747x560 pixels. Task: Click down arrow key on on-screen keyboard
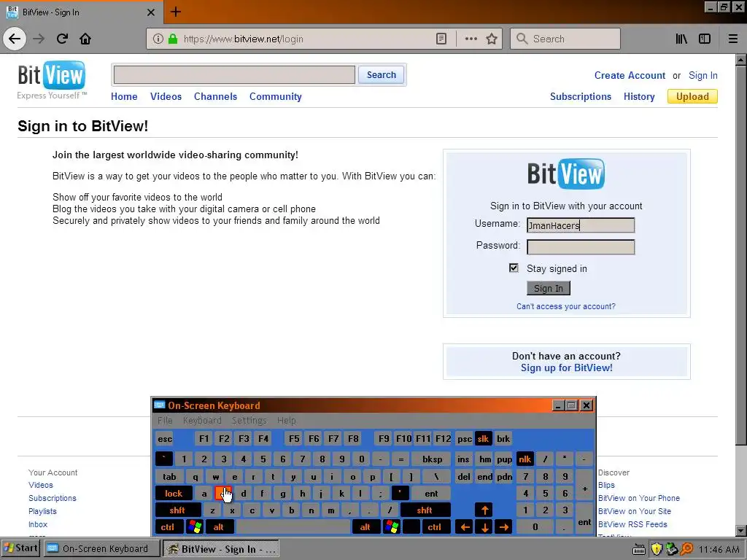pyautogui.click(x=484, y=527)
